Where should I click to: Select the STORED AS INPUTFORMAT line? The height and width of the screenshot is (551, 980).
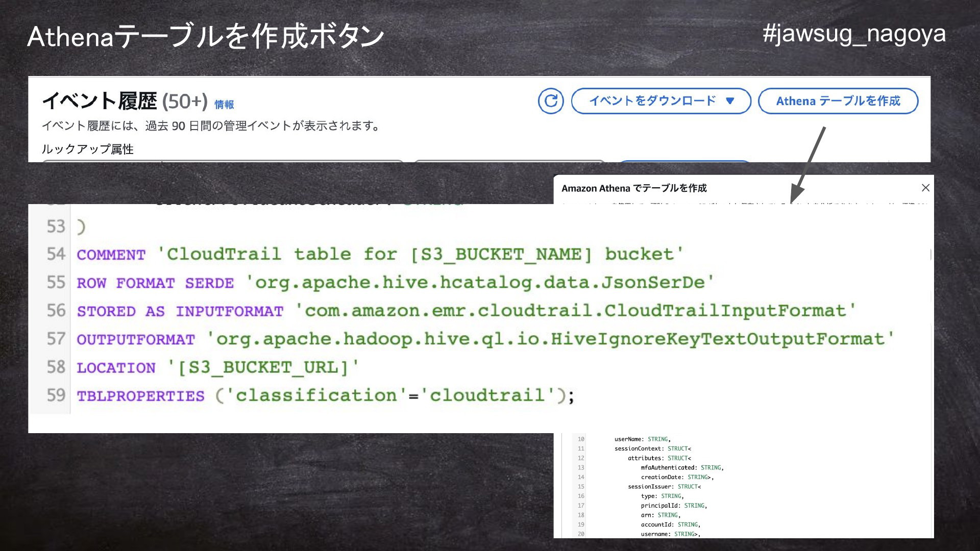[x=466, y=311]
